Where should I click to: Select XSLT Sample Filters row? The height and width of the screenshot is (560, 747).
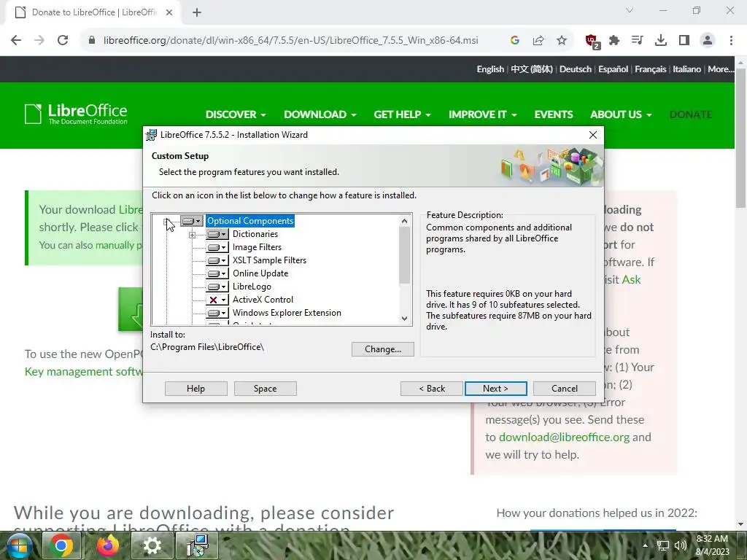click(x=269, y=260)
